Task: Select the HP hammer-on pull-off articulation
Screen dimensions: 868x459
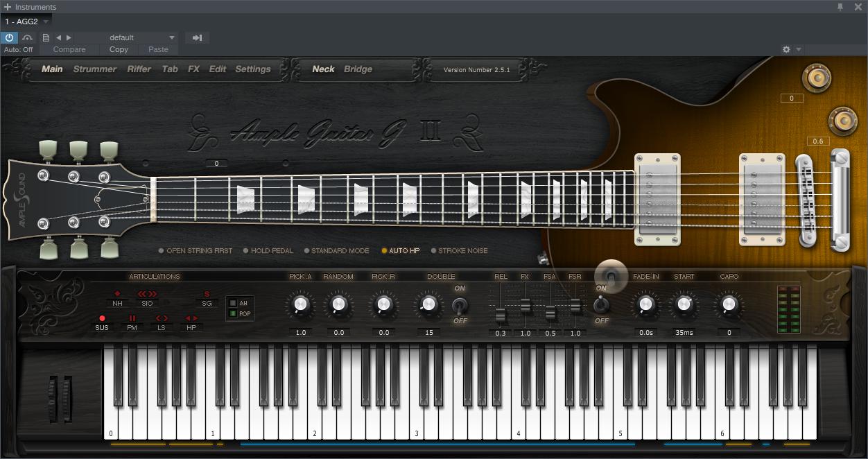Action: [191, 322]
